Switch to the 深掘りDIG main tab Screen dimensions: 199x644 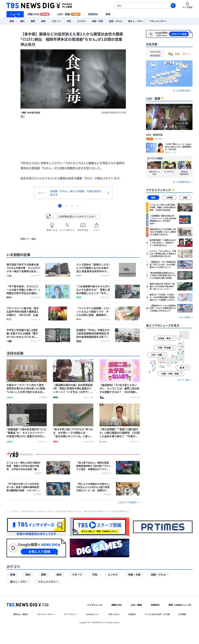tap(38, 14)
